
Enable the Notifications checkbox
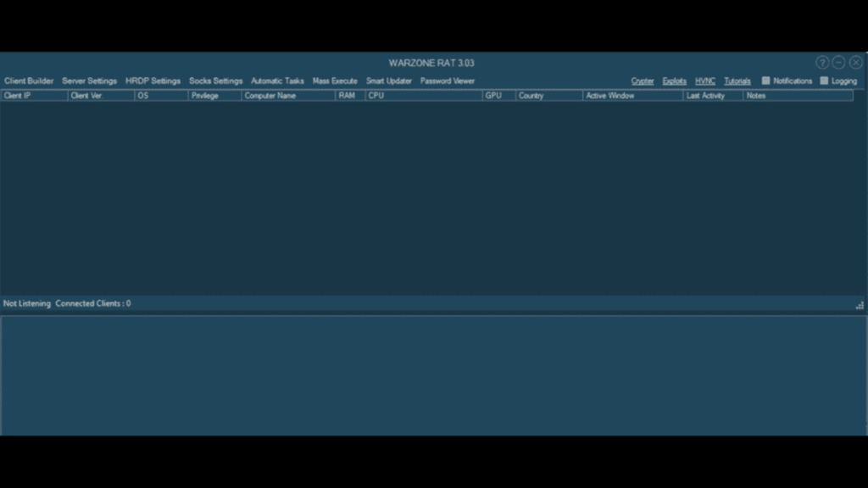[x=765, y=80]
